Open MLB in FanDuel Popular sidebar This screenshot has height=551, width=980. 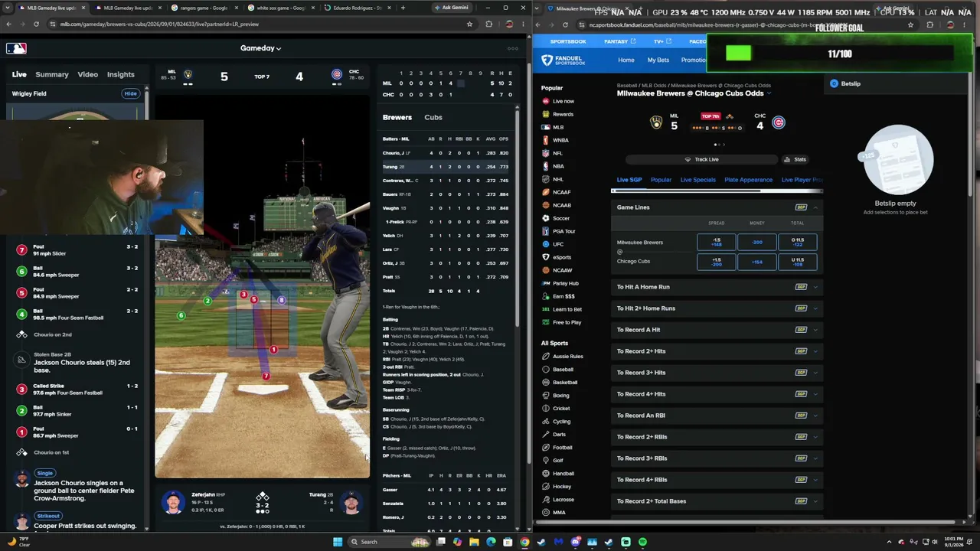[558, 127]
